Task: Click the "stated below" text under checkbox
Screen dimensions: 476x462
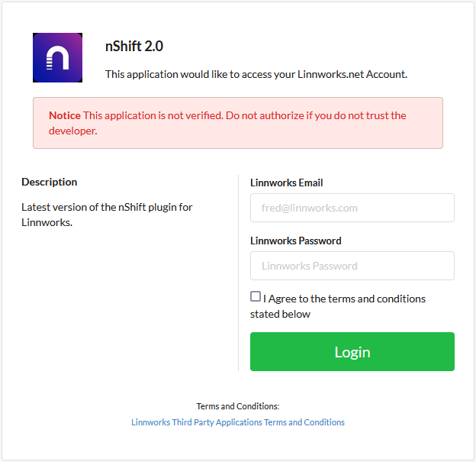Action: tap(280, 314)
